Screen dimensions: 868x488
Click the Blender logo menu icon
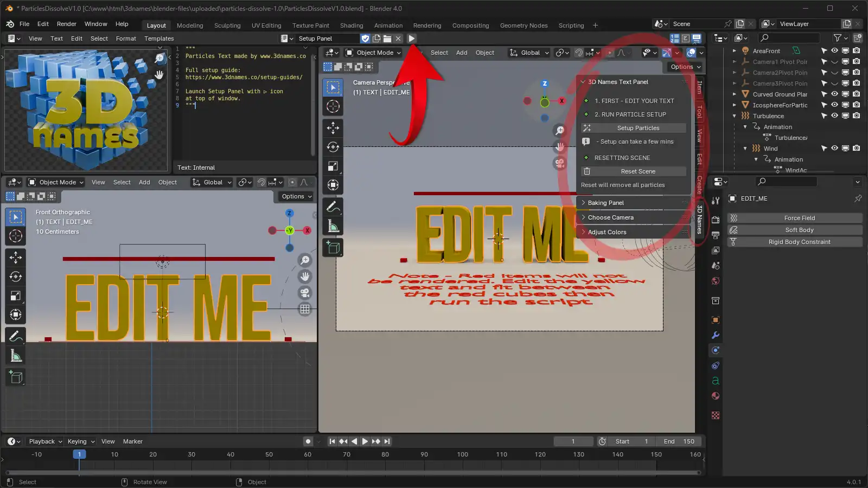[x=10, y=24]
